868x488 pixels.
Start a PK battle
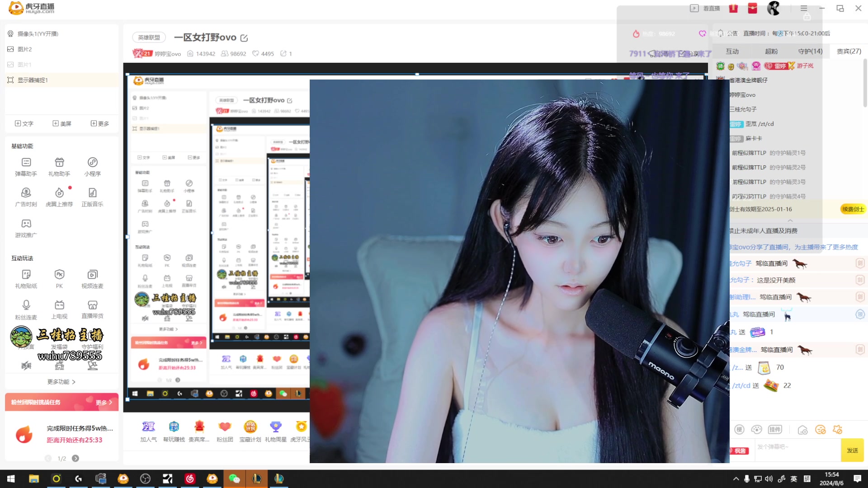point(59,279)
